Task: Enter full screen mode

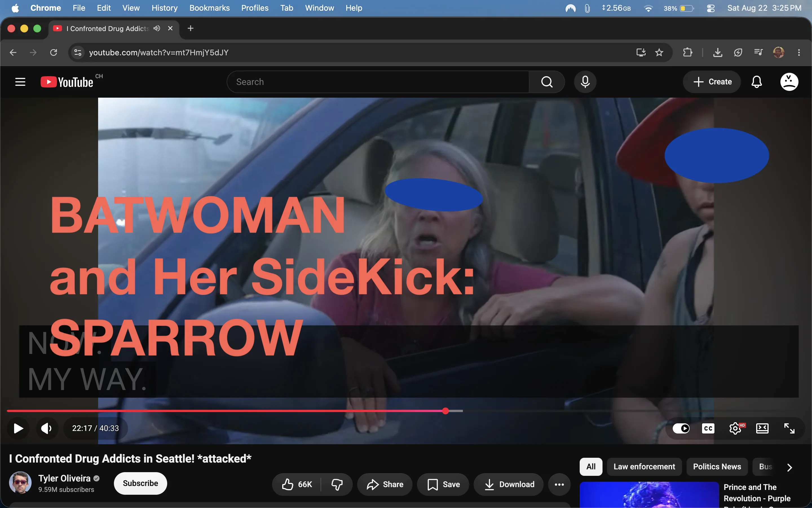Action: (x=789, y=428)
